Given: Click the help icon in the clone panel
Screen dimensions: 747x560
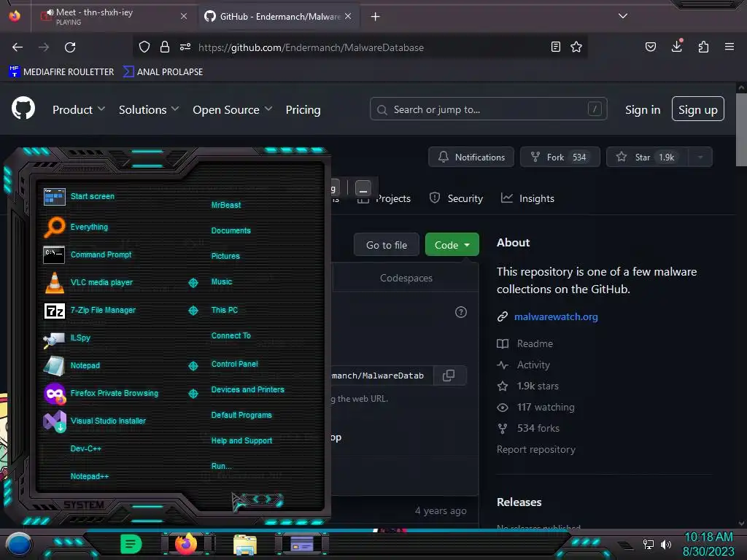Looking at the screenshot, I should coord(461,312).
